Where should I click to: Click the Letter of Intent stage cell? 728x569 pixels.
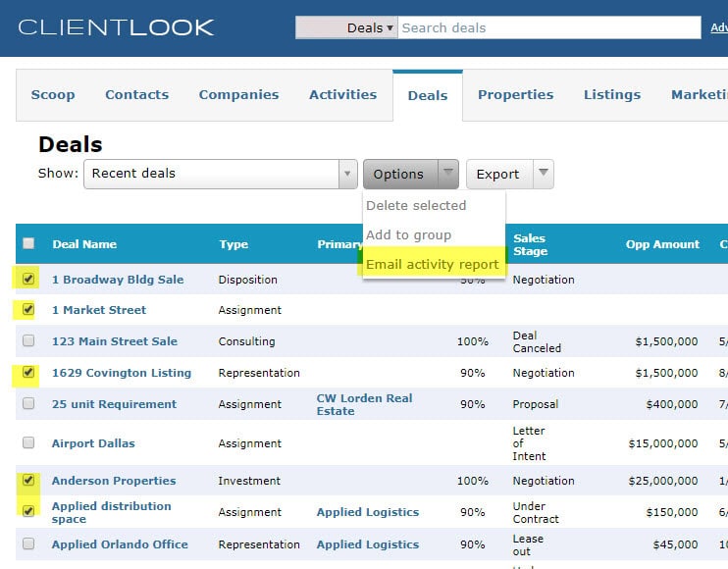coord(529,443)
